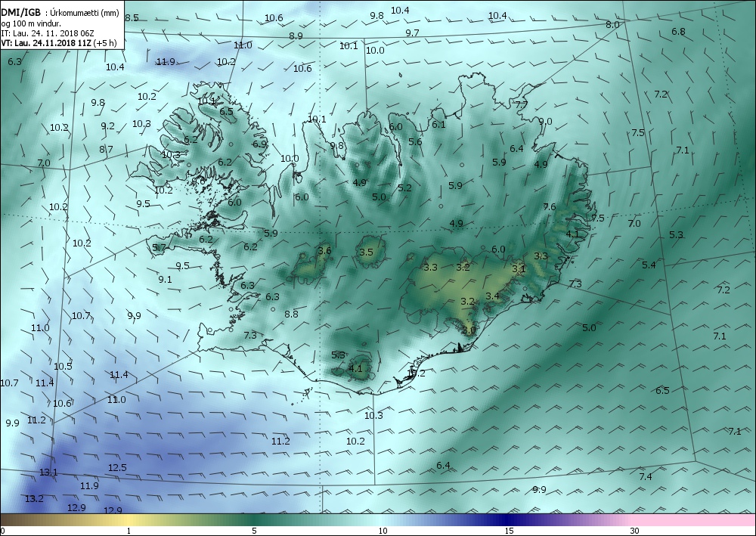Image resolution: width=756 pixels, height=536 pixels.
Task: Click the 3.4 value on the map
Action: coord(493,296)
